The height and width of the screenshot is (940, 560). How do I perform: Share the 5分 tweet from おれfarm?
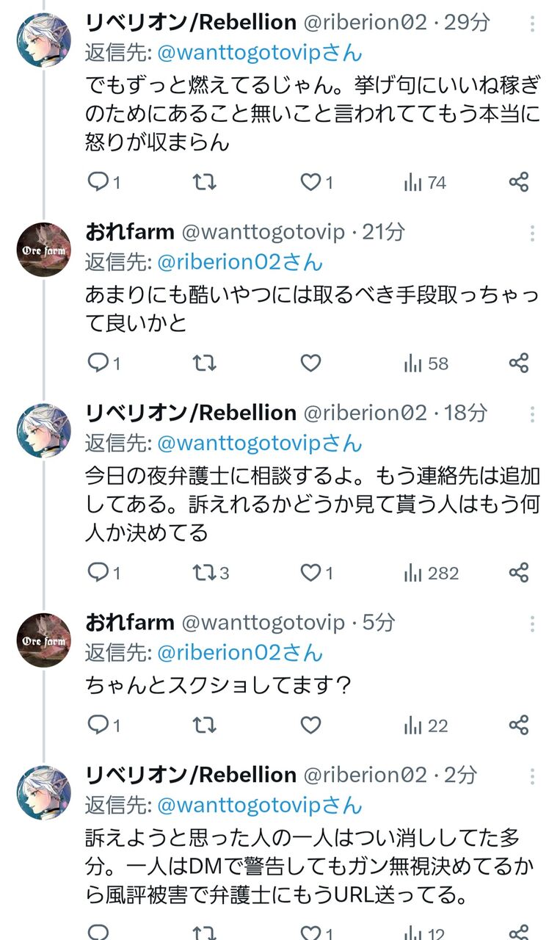click(x=519, y=726)
